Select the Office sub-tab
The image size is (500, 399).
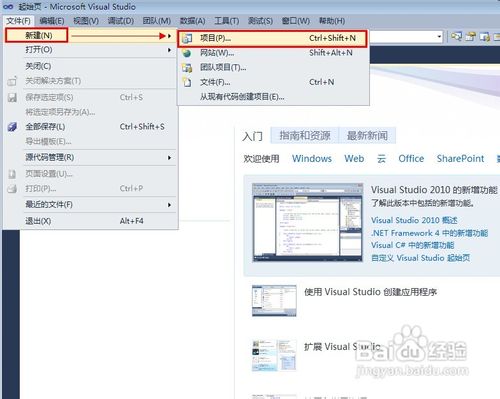[411, 159]
